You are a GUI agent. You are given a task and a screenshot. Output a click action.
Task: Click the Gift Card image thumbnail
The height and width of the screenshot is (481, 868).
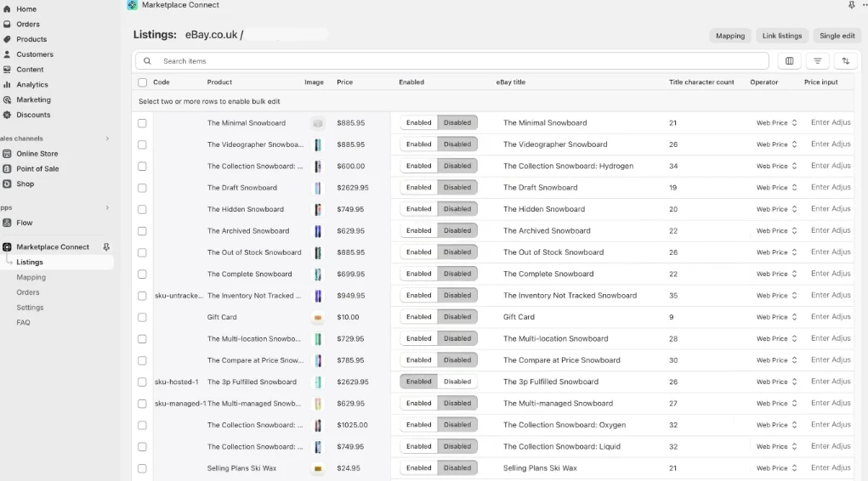(318, 317)
